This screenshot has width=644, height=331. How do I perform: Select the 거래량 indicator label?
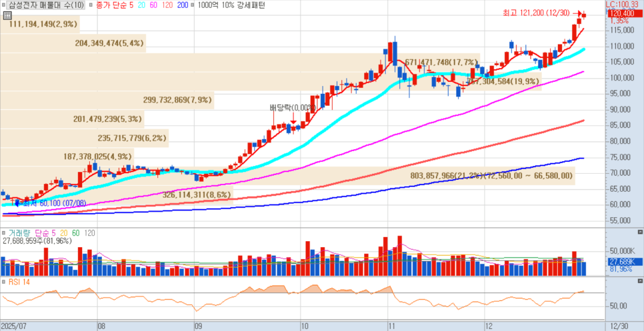(x=20, y=233)
